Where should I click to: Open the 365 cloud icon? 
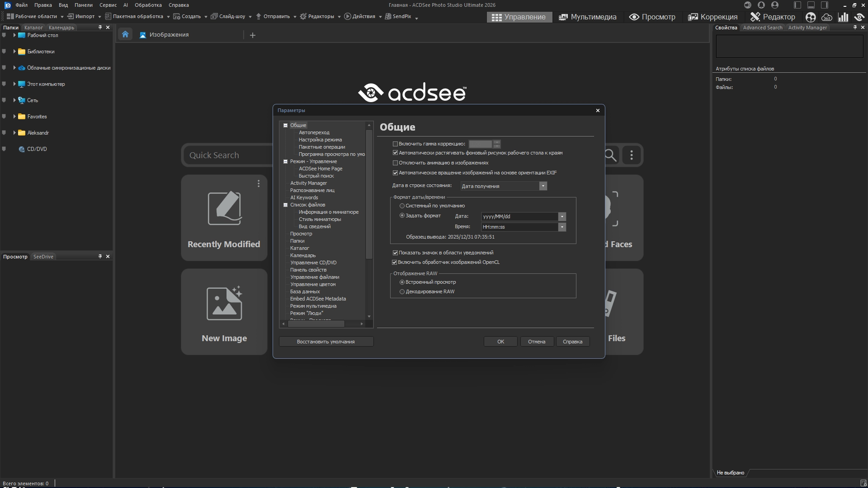827,17
